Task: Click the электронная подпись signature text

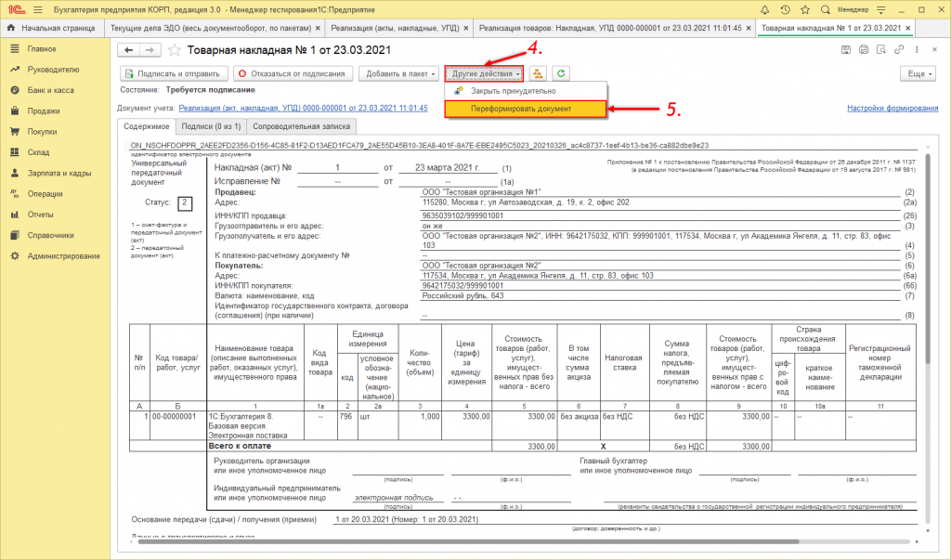Action: point(394,498)
